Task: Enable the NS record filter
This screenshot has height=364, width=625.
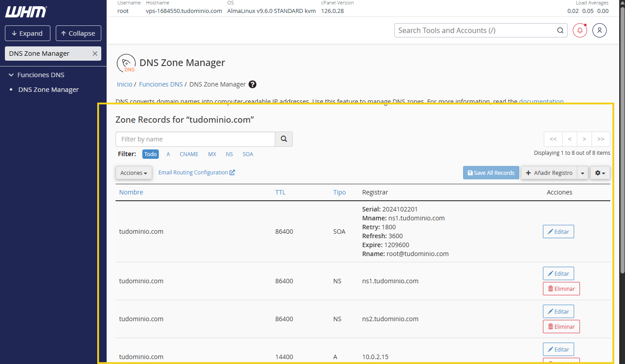Action: pos(229,154)
